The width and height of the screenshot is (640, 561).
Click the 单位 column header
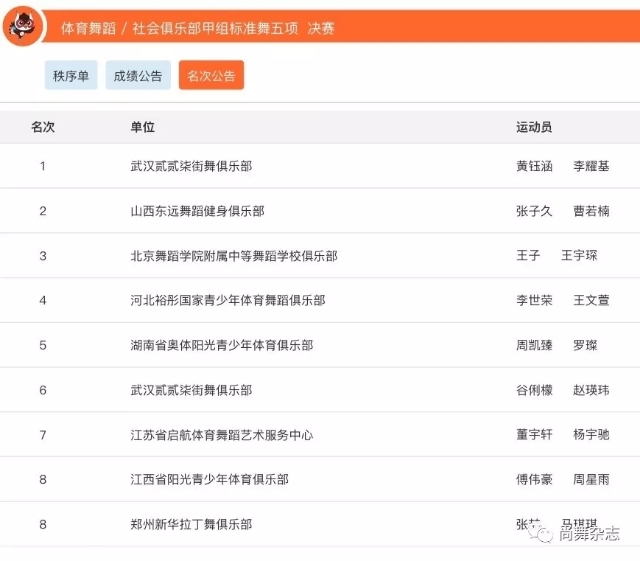click(x=142, y=127)
